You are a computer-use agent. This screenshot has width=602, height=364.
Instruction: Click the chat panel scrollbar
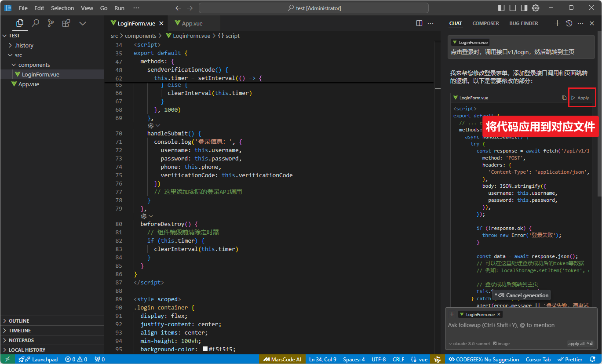[x=598, y=114]
